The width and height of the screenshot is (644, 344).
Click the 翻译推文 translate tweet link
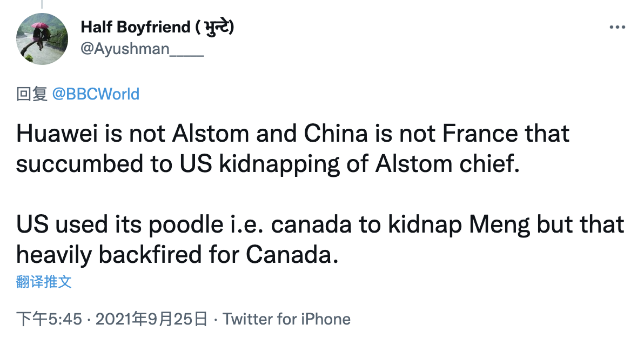44,281
